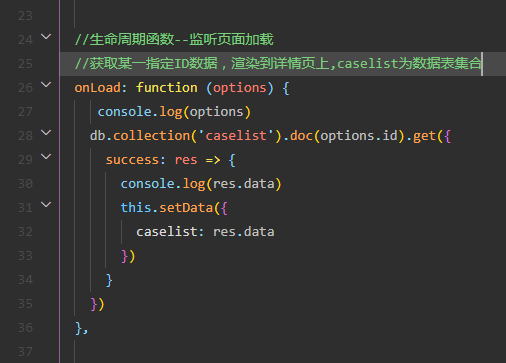The image size is (506, 363).
Task: Click the function keyword on line 26
Action: click(x=167, y=88)
